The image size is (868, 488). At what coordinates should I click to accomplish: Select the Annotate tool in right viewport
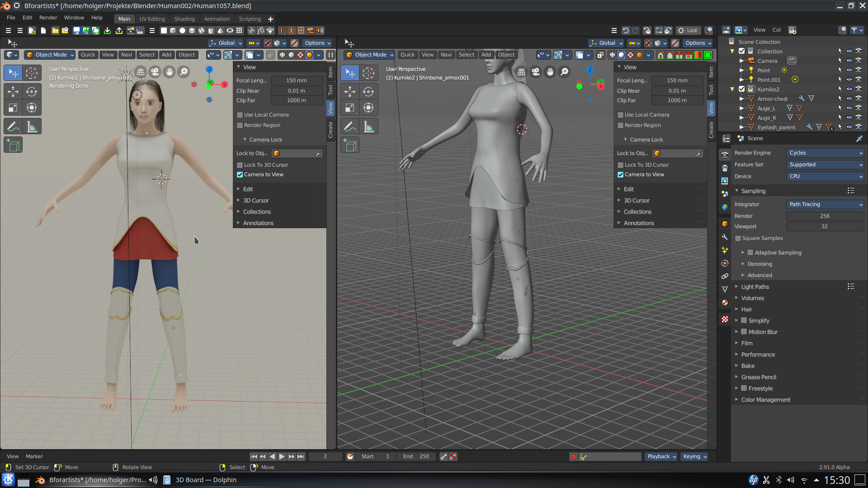350,127
